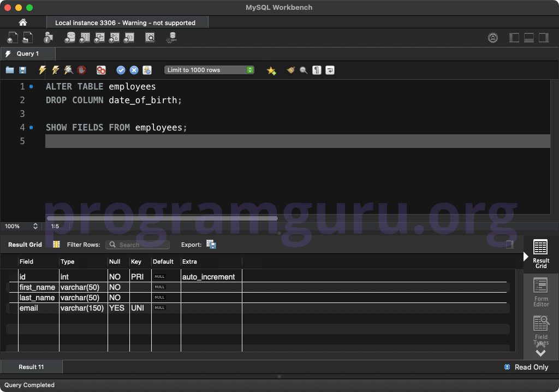Select Local instance 3306 connection tab
The image size is (559, 392).
pyautogui.click(x=127, y=22)
